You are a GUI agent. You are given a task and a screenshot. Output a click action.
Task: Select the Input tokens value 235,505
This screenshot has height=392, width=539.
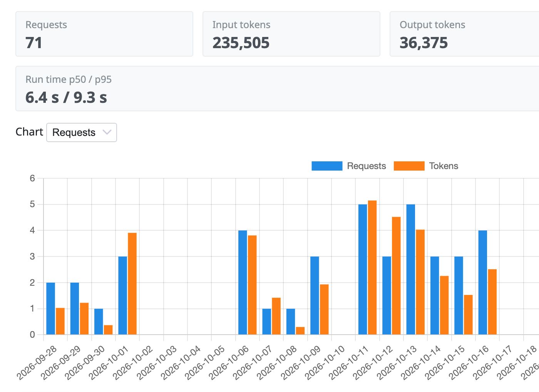(x=241, y=43)
